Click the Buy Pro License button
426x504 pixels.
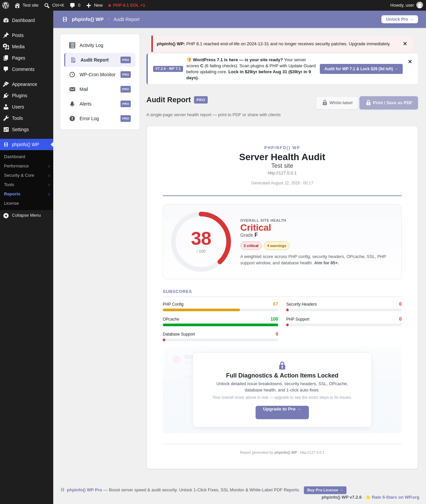[x=325, y=490]
